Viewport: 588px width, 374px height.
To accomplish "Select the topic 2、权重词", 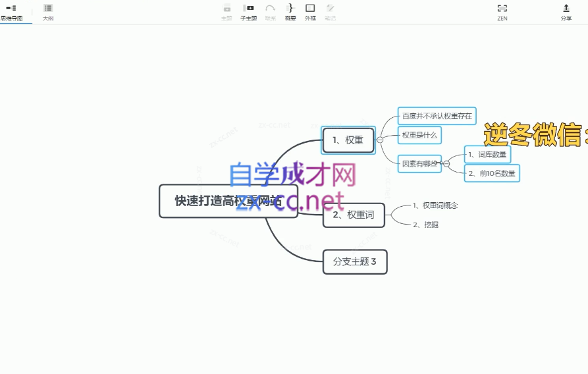I will [354, 215].
